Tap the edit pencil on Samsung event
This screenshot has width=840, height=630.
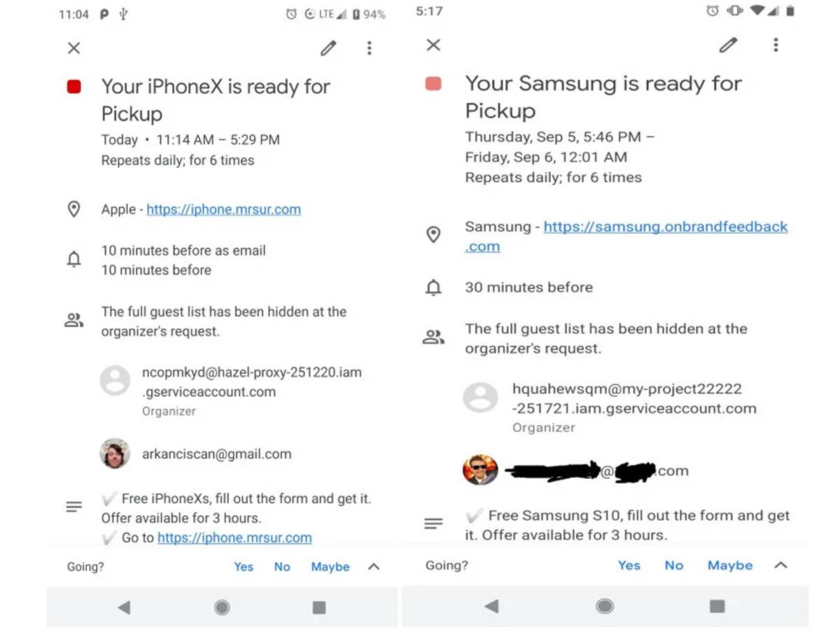(728, 45)
